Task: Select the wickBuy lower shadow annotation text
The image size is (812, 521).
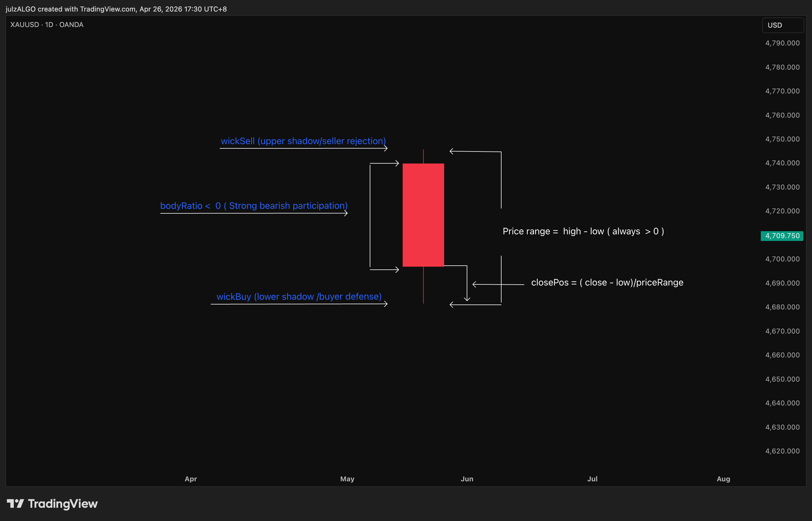Action: click(299, 297)
